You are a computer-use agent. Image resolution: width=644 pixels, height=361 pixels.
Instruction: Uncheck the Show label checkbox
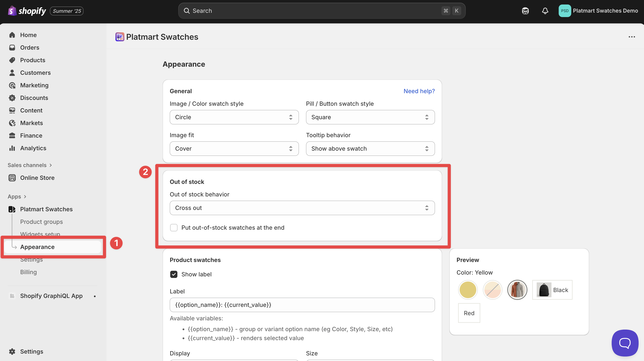(174, 275)
